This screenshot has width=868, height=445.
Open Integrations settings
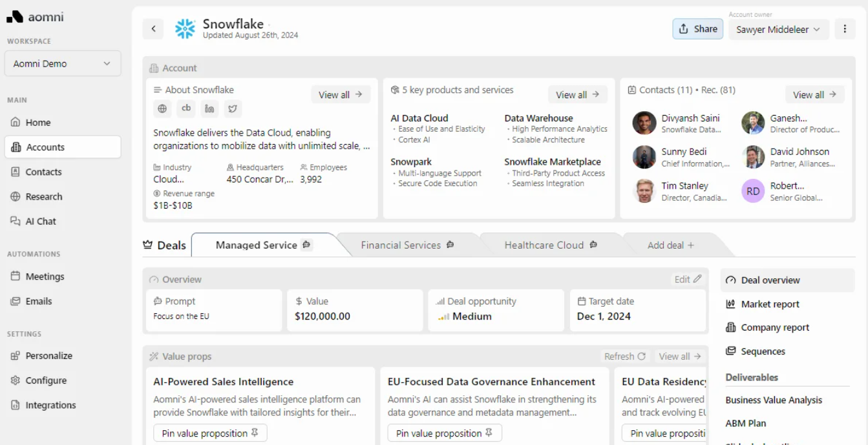click(x=63, y=405)
